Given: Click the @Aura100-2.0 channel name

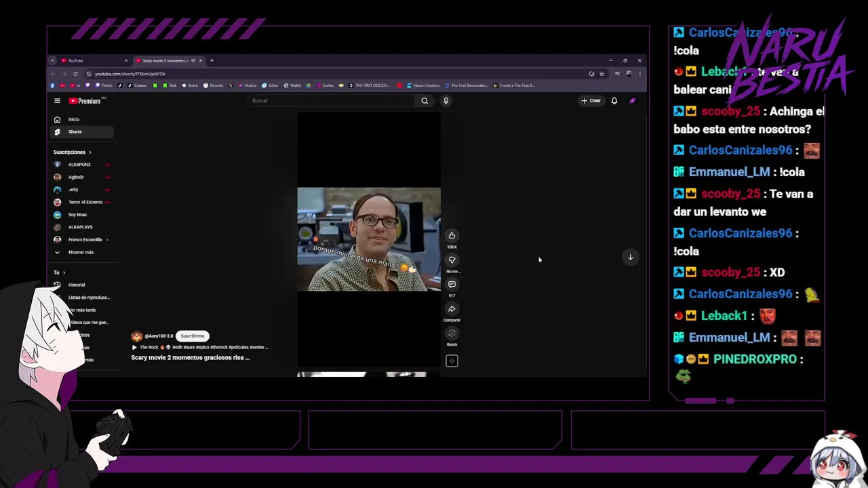Looking at the screenshot, I should [159, 336].
